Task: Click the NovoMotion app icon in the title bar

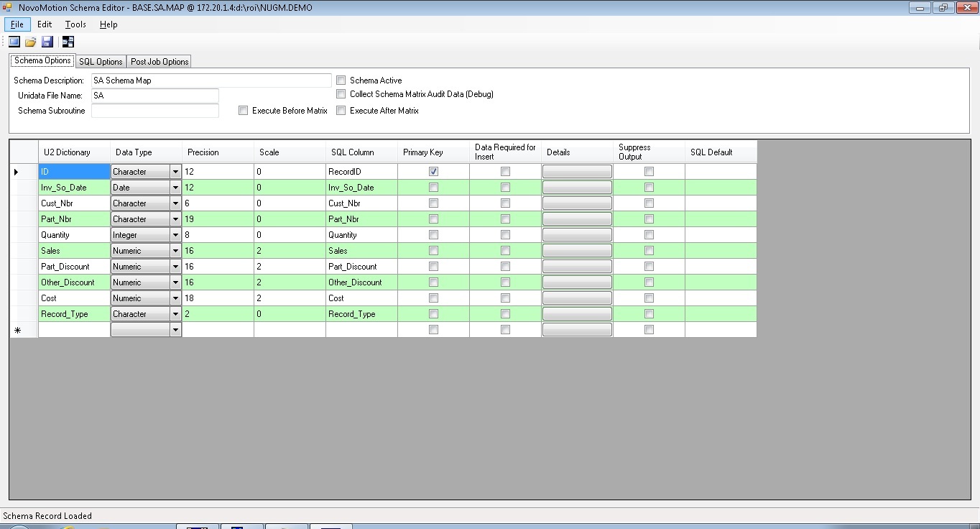Action: (7, 7)
